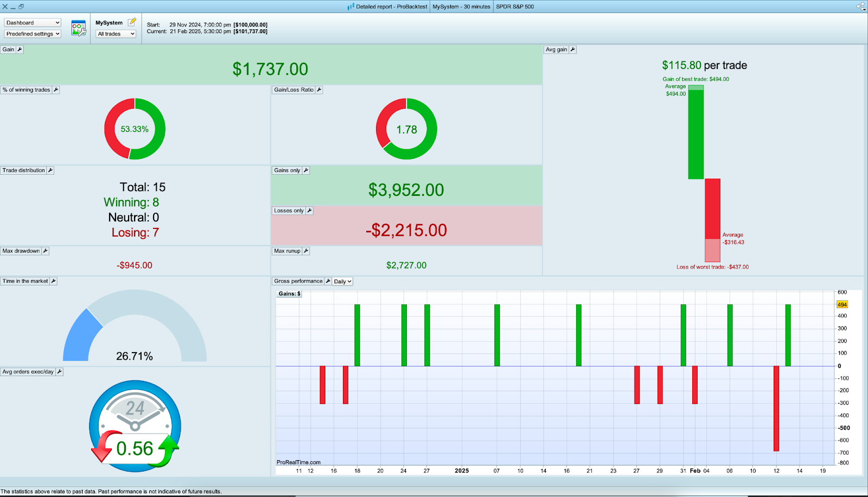The width and height of the screenshot is (868, 497).
Task: Click the green bar dated 18 in chart
Action: (x=357, y=335)
